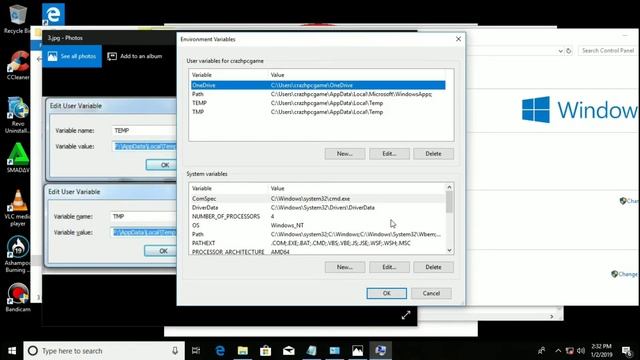Click the system variables scroll up arrow
This screenshot has height=360, width=640.
click(449, 187)
